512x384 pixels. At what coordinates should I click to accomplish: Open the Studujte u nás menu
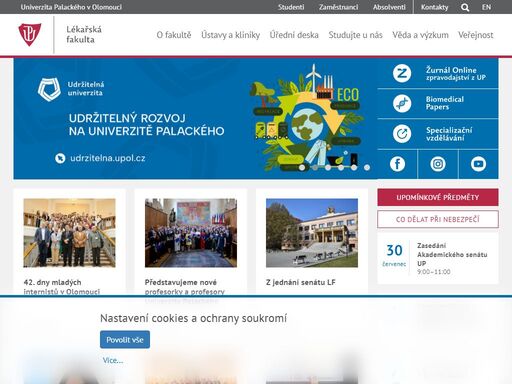(355, 35)
